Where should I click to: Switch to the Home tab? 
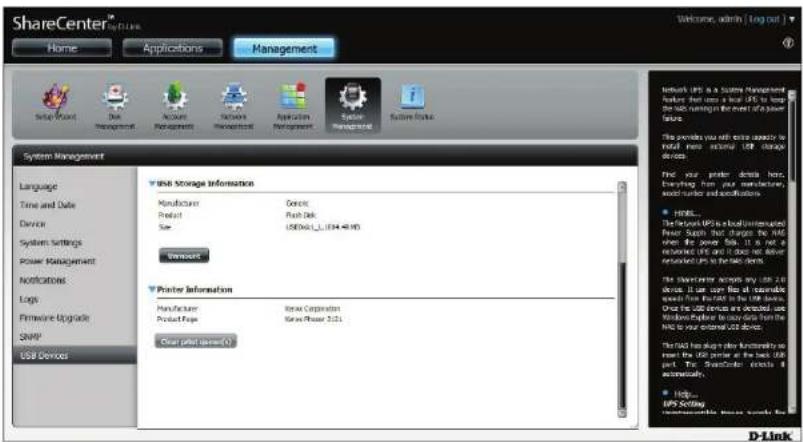61,48
